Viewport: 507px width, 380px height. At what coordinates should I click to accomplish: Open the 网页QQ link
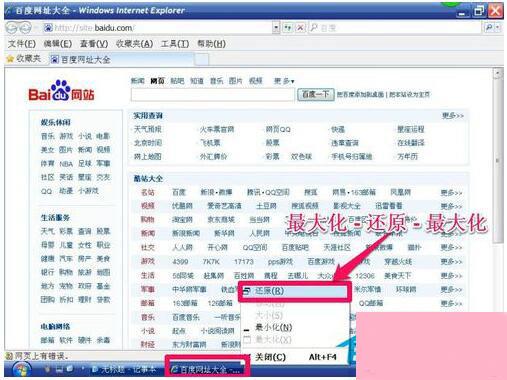278,129
